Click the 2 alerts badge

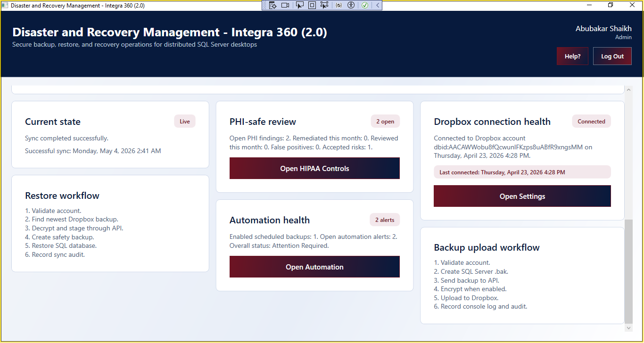click(x=385, y=220)
